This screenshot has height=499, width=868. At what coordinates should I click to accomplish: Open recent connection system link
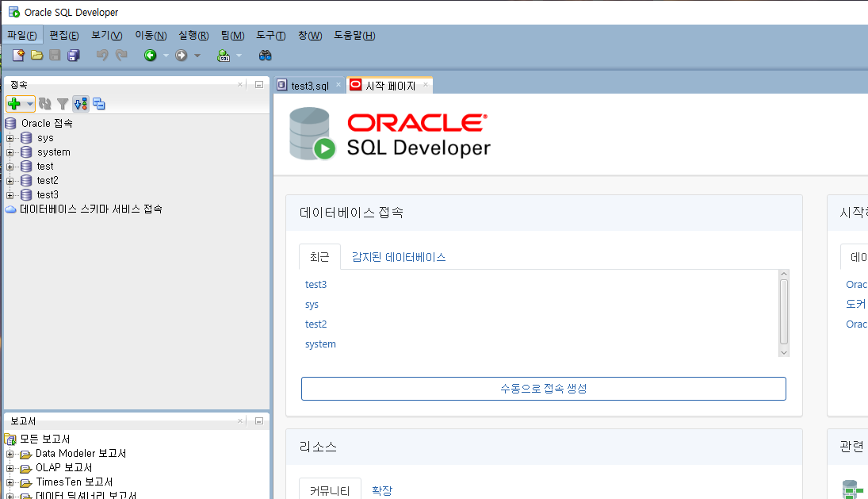320,344
